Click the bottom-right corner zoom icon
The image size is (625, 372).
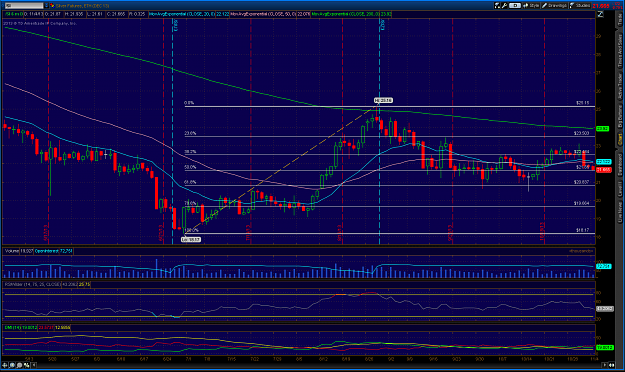pos(612,365)
